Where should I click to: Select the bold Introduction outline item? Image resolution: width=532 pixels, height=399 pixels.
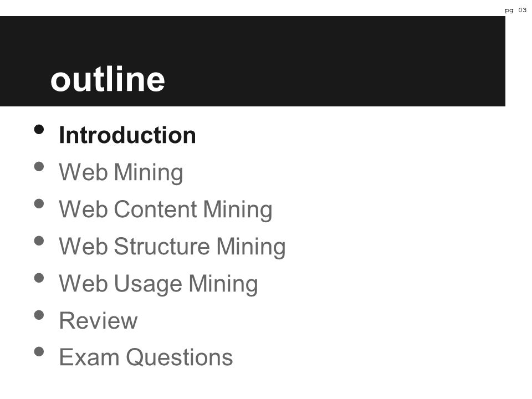tap(127, 135)
